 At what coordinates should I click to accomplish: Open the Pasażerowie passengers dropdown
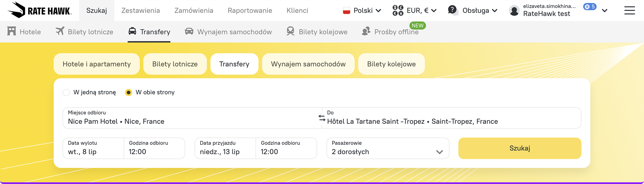[x=387, y=148]
